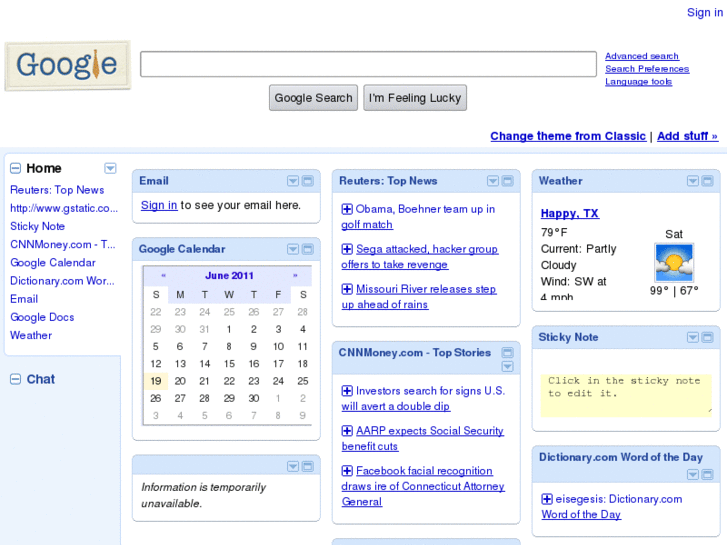
Task: Expand the Facebook facial recognition story
Action: tap(347, 471)
